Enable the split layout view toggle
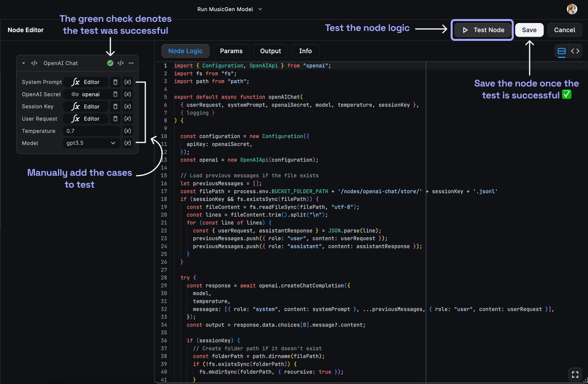Viewport: 588px width, 384px height. point(561,51)
